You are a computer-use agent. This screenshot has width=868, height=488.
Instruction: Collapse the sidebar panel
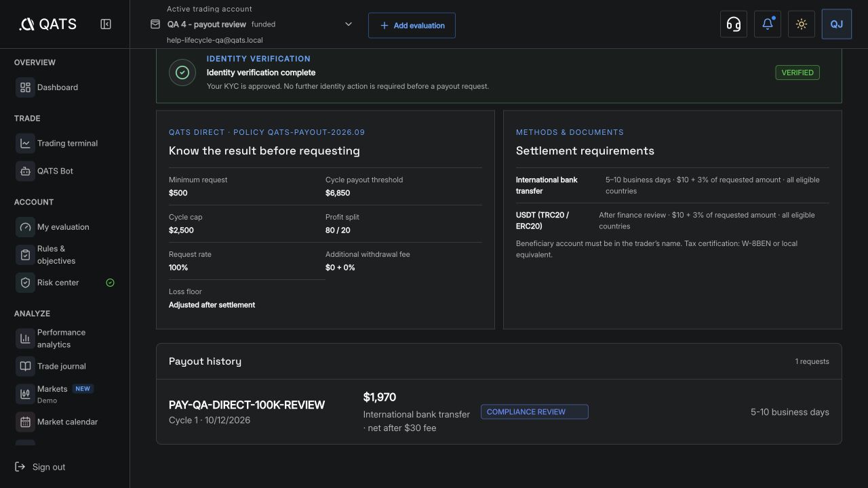106,24
